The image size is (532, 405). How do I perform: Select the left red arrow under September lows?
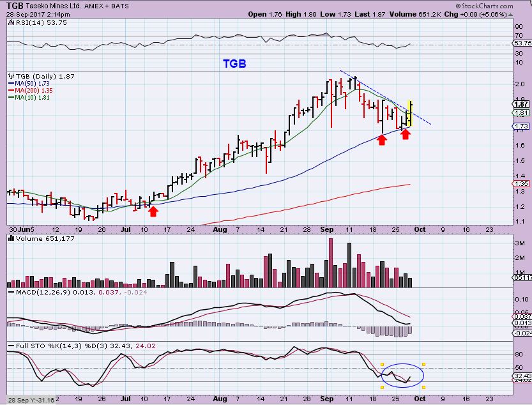pos(381,139)
